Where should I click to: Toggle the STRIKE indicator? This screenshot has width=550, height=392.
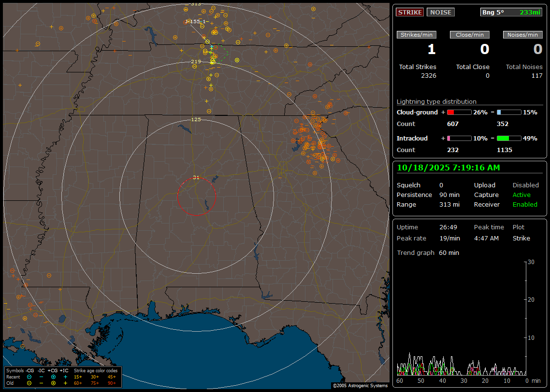click(x=410, y=12)
